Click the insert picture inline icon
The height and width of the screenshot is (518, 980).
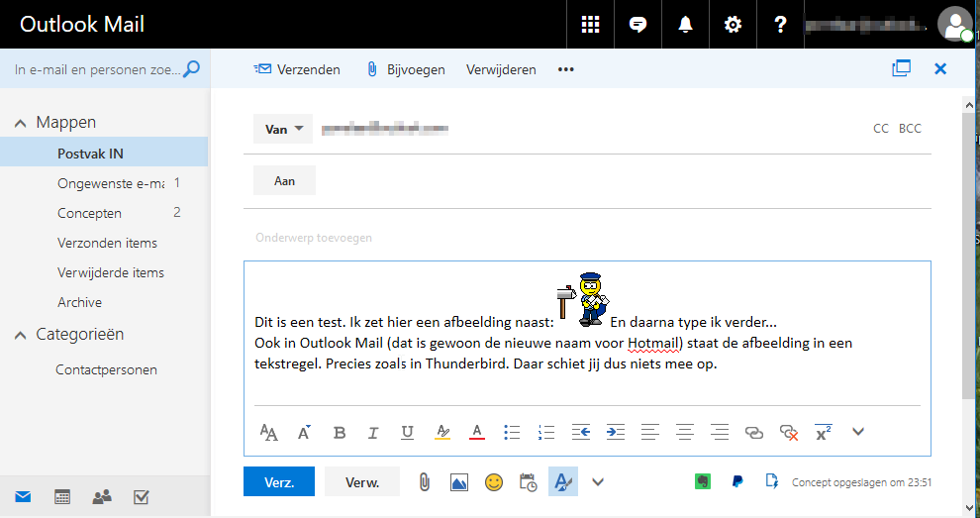coord(458,482)
